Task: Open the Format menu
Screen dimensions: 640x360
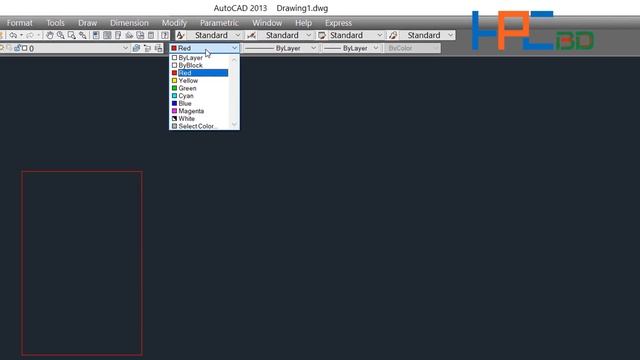Action: (20, 23)
